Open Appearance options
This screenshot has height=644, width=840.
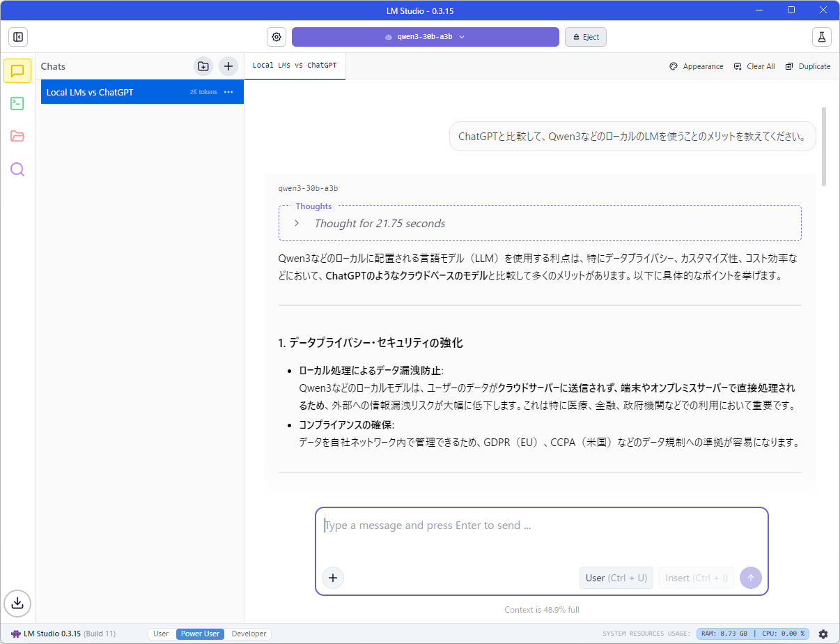point(696,66)
